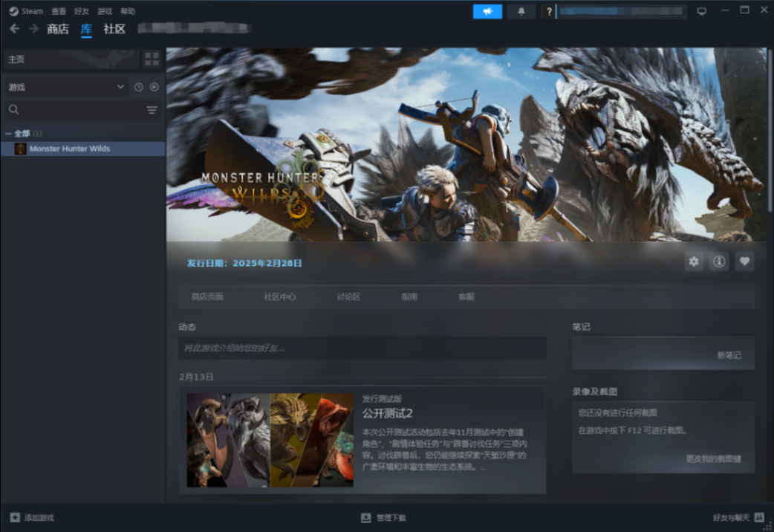Open the 查看 menu
Viewport: 774px width, 532px height.
pos(59,11)
